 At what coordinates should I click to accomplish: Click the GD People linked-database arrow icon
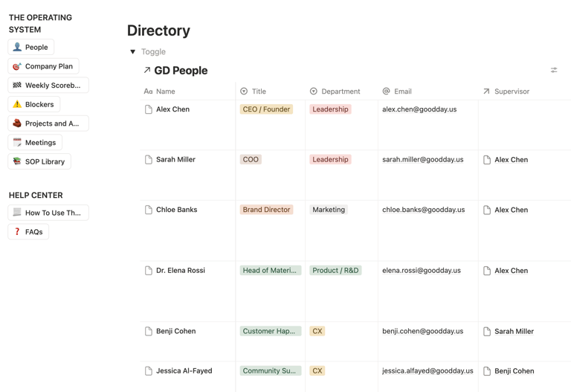point(146,71)
